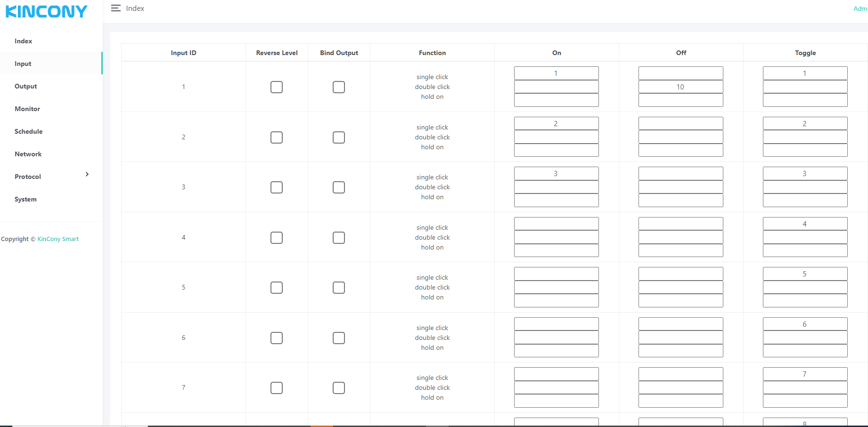
Task: Select input 1 double click Off field
Action: pos(680,87)
